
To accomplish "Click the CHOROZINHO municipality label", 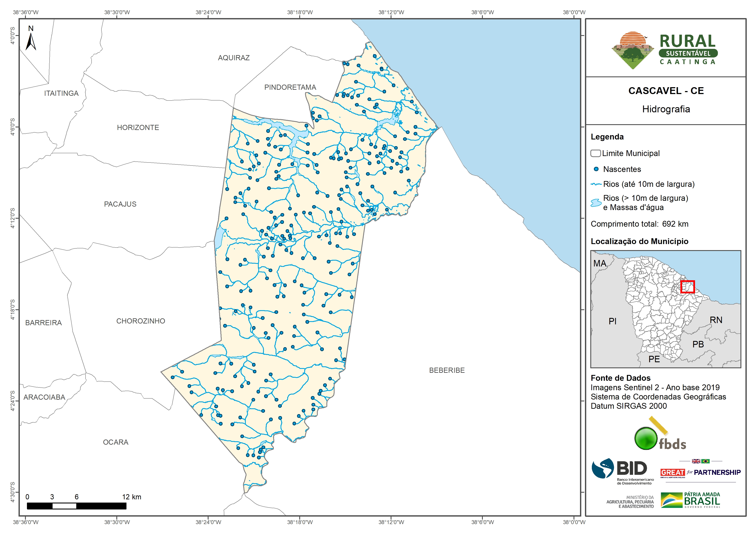I will pyautogui.click(x=141, y=321).
